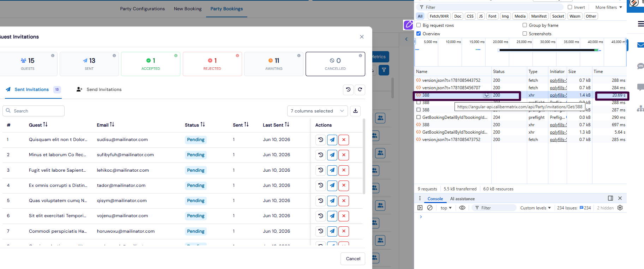Viewport: 644px width, 269px height.
Task: Resend invitation to sudisu@mailinator.com
Action: click(332, 140)
